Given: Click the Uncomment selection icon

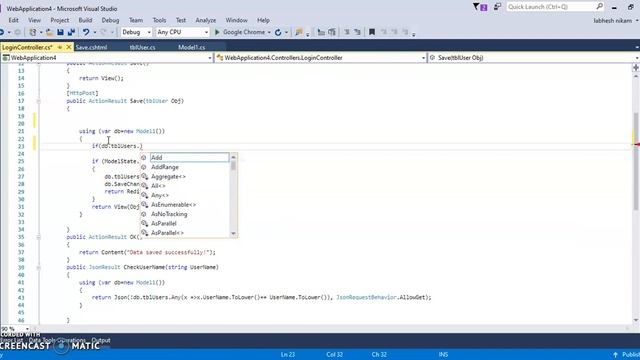Looking at the screenshot, I should (357, 32).
